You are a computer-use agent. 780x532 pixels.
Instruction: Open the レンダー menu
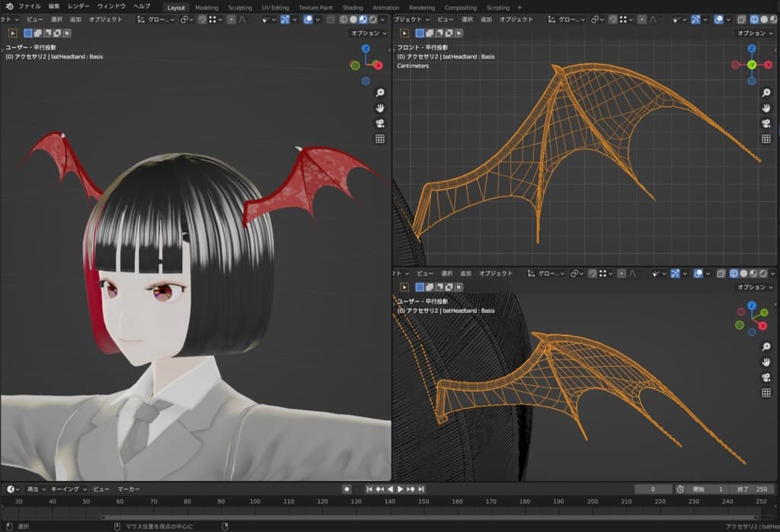78,7
